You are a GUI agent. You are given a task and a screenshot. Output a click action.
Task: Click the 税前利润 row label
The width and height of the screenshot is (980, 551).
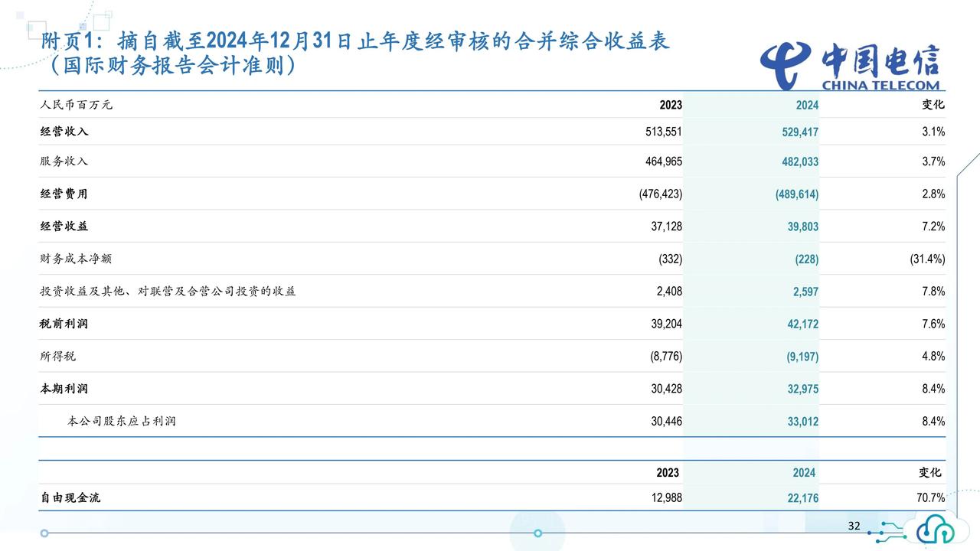(x=64, y=324)
